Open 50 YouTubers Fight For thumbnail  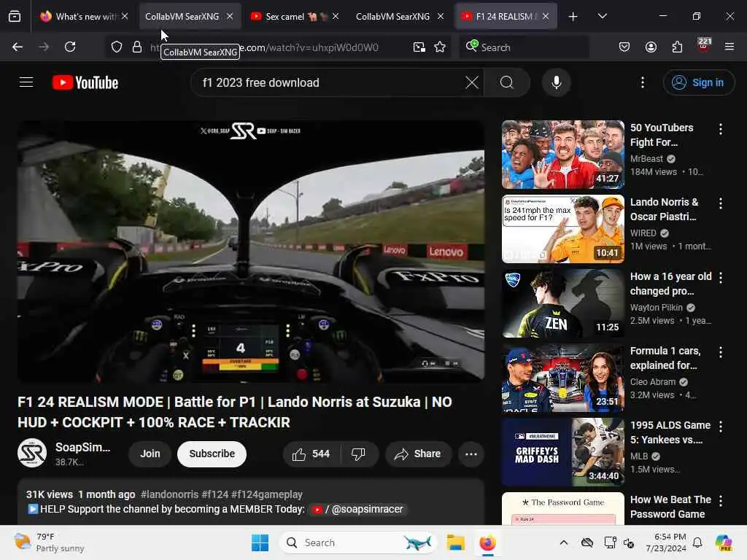pos(562,155)
